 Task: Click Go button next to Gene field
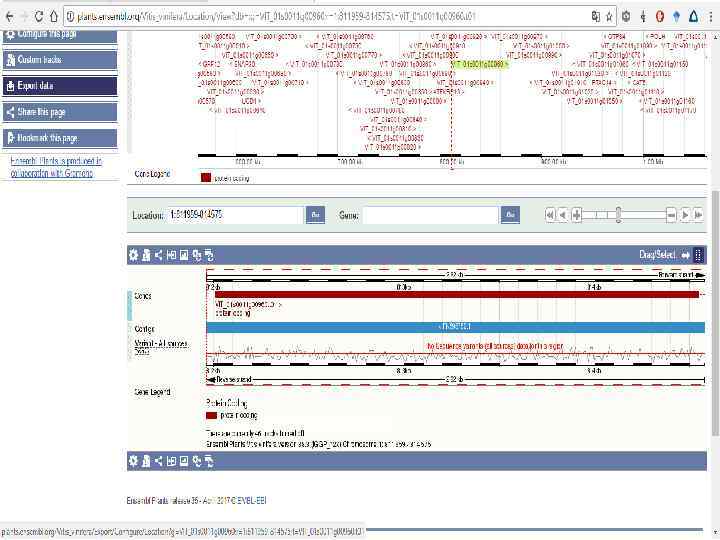[x=510, y=215]
